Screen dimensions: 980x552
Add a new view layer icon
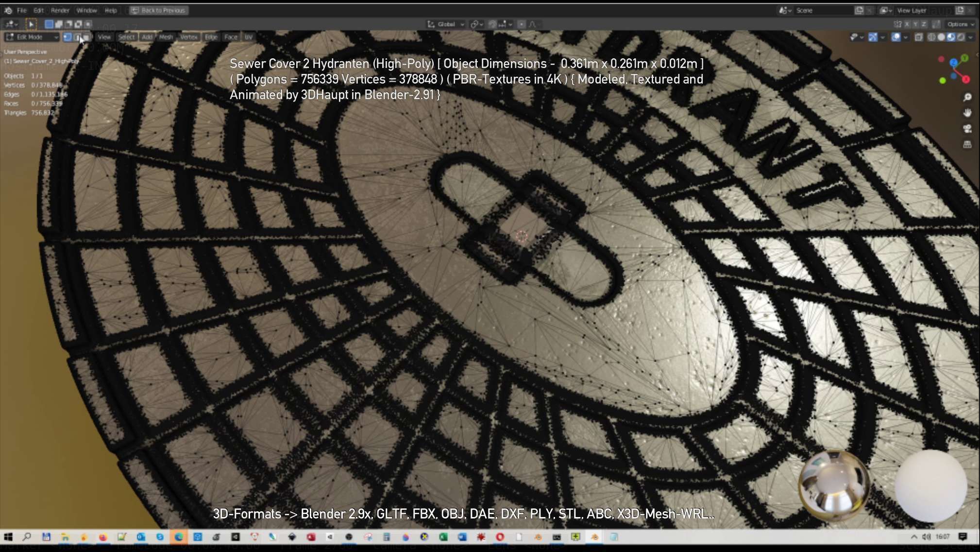coord(960,10)
